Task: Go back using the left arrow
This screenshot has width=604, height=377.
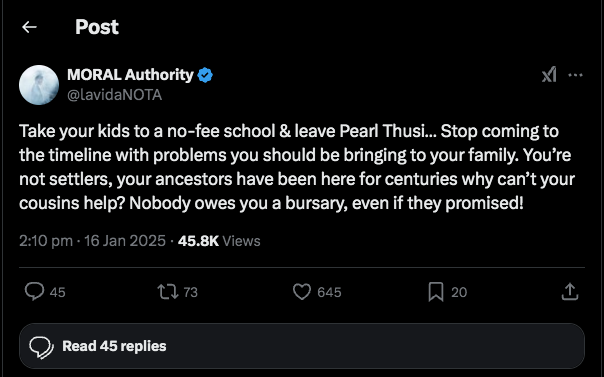Action: [29, 27]
